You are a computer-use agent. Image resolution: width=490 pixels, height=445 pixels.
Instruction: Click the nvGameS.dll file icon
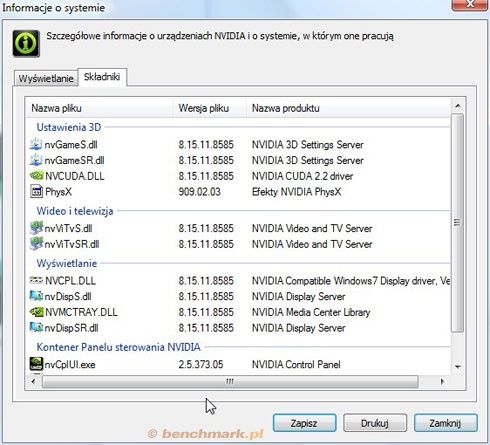click(36, 144)
